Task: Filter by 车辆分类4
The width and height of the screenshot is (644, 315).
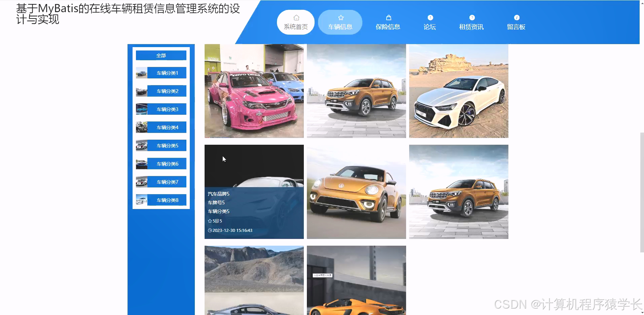Action: 161,128
